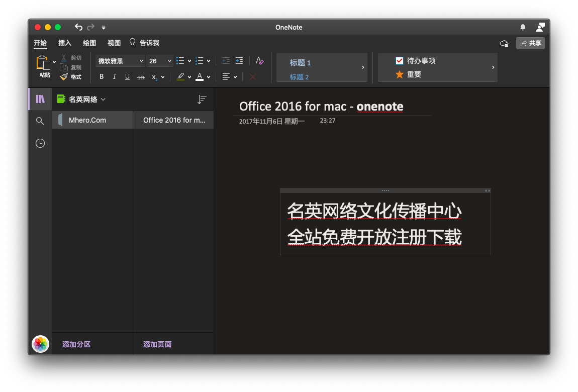Expand the paste options arrow
Image resolution: width=578 pixels, height=392 pixels.
[54, 62]
